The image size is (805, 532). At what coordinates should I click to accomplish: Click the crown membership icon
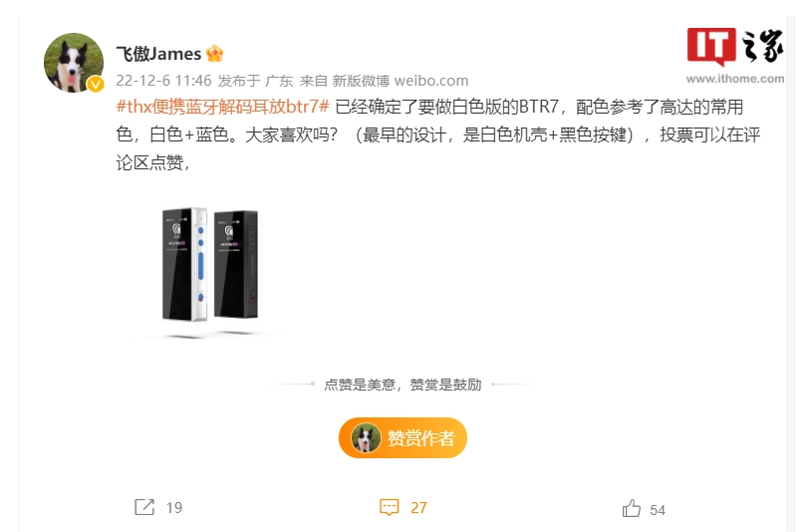214,53
